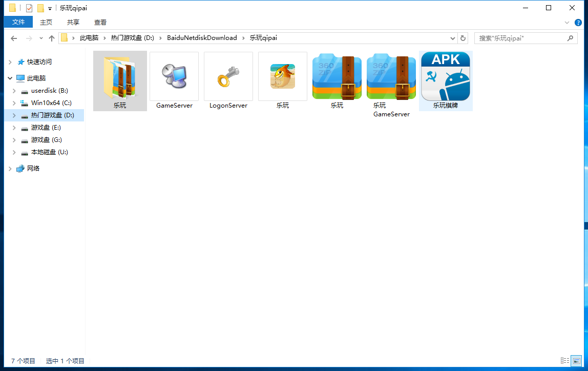
Task: Expand the Win10x64 (C:) drive node
Action: coord(14,103)
